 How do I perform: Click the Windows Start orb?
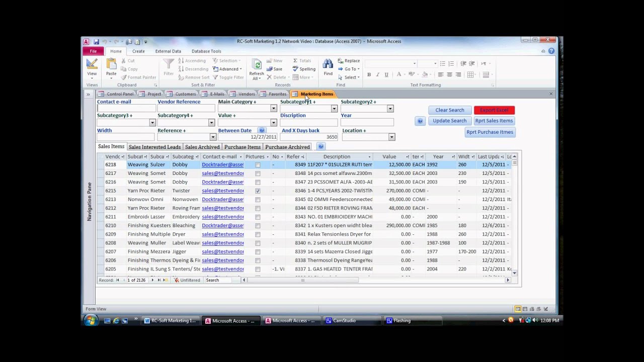91,320
